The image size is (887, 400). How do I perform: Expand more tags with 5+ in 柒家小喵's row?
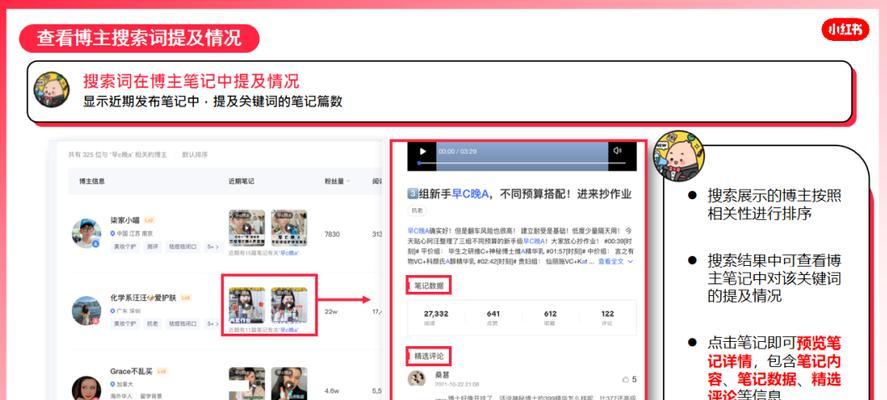click(213, 247)
